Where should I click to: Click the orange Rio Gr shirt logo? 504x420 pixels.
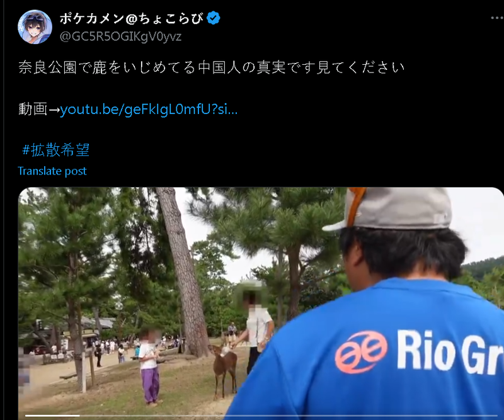361,352
